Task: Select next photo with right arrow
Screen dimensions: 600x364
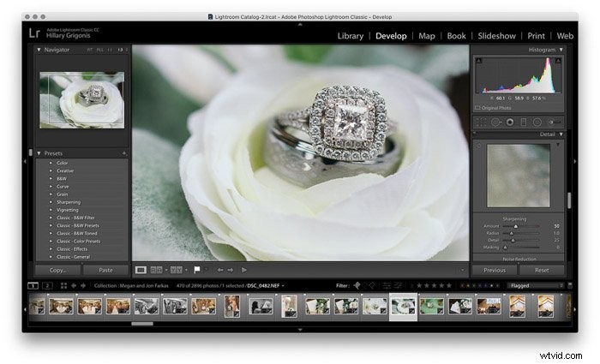Action: [231, 270]
